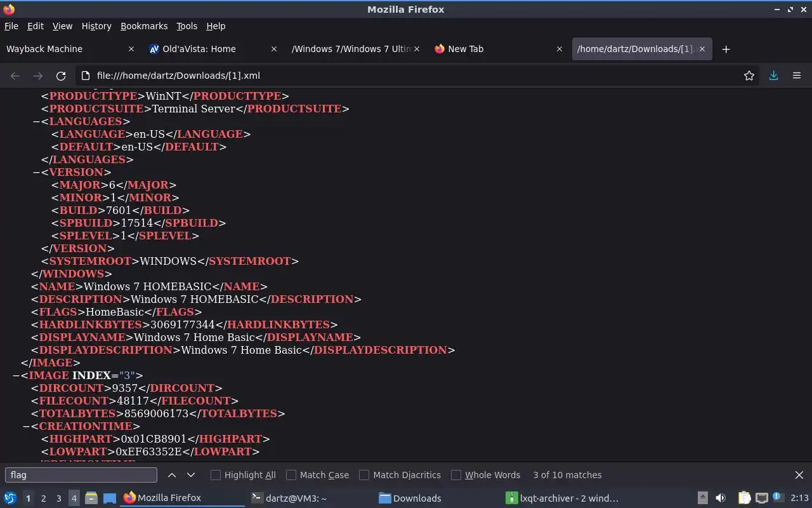Close the Wayback Machine tab

tap(131, 49)
